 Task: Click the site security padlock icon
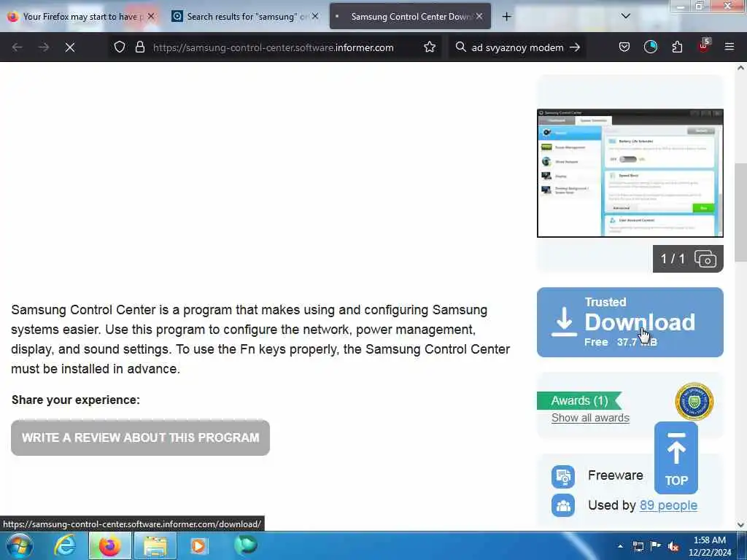139,47
